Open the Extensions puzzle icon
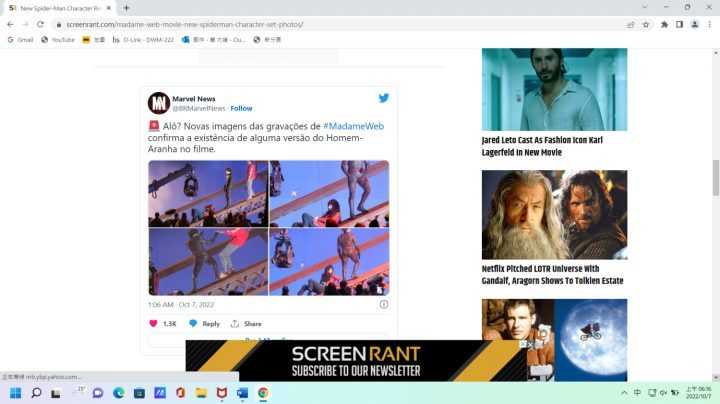 tap(664, 24)
